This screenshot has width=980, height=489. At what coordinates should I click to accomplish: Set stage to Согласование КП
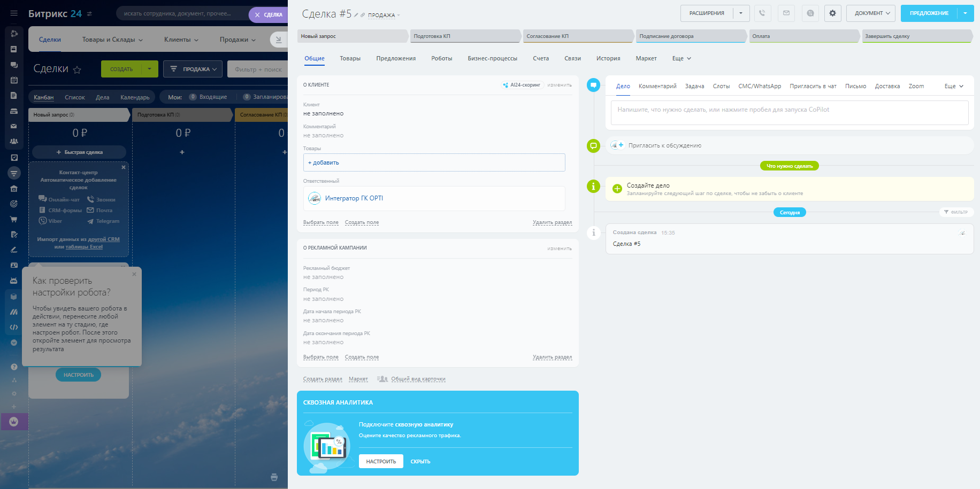tap(577, 36)
